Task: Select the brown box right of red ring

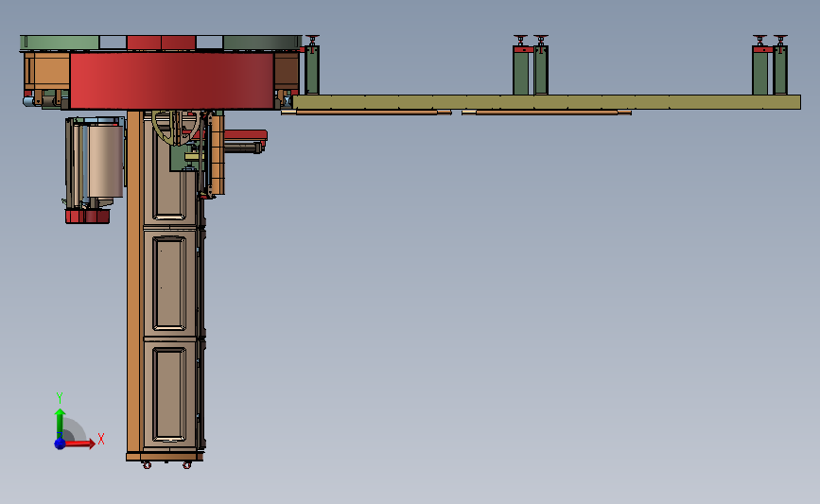Action: [x=287, y=71]
